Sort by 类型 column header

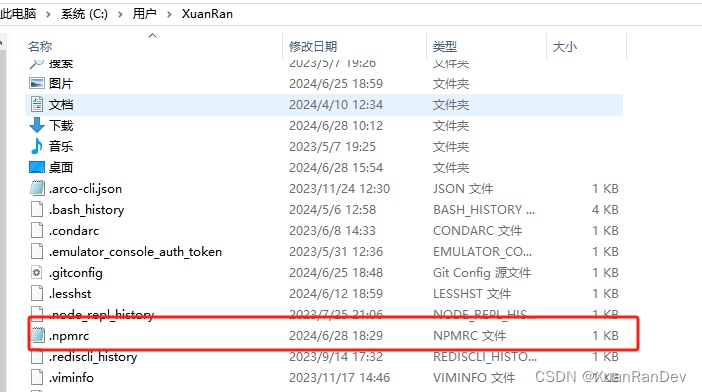tap(445, 47)
